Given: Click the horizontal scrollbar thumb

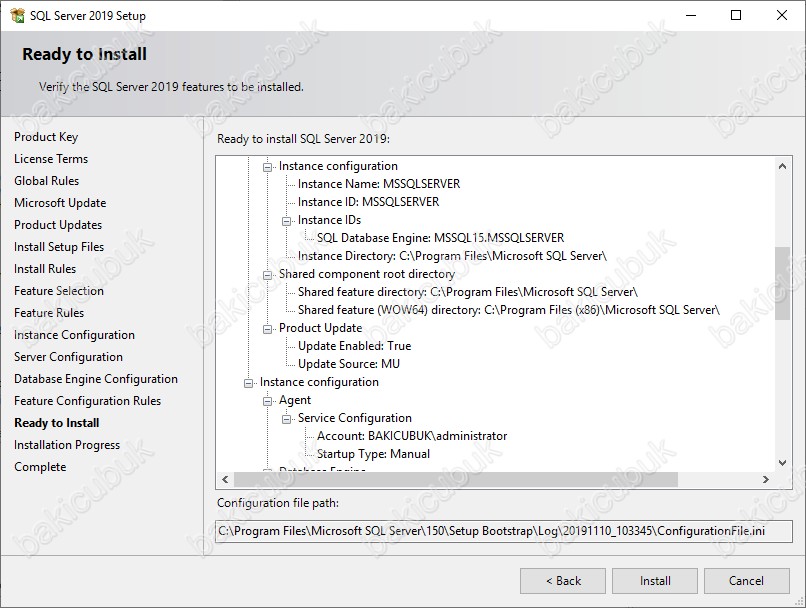Looking at the screenshot, I should coord(456,480).
